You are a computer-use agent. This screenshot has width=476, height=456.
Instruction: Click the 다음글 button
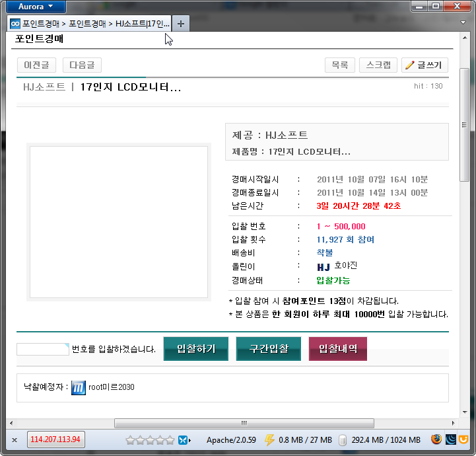pos(82,65)
